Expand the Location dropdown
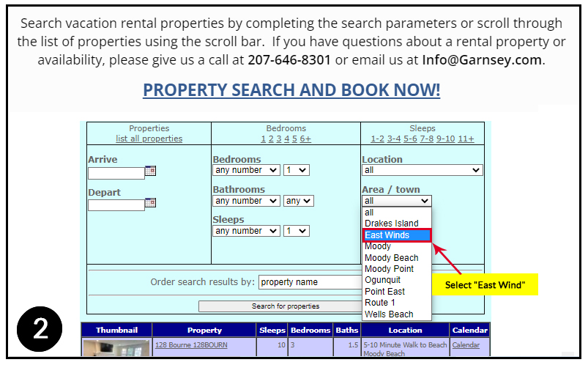Viewport: 588px width, 365px height. (422, 170)
